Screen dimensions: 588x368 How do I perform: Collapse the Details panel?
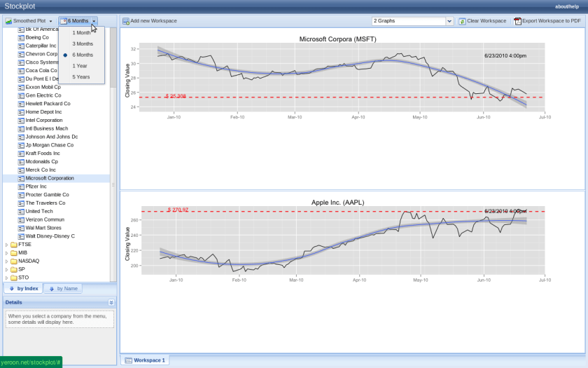111,302
